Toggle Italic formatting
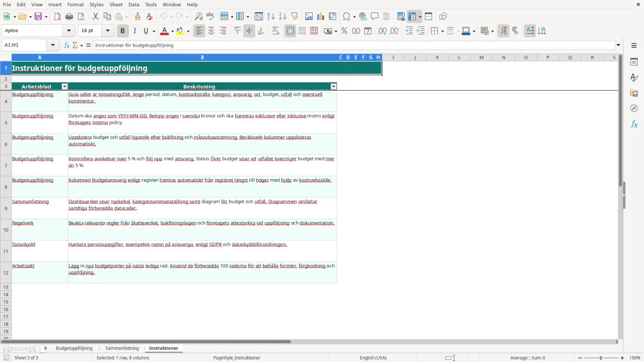 click(x=135, y=31)
